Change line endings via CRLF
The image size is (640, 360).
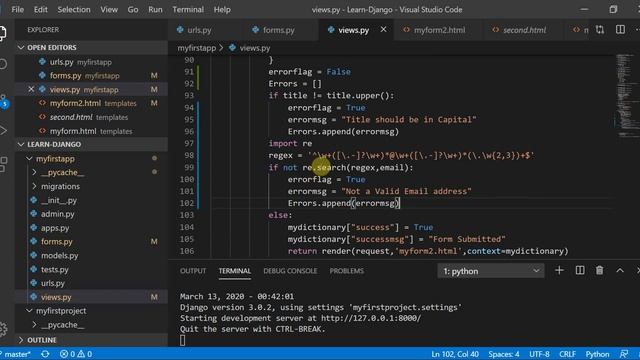(567, 354)
